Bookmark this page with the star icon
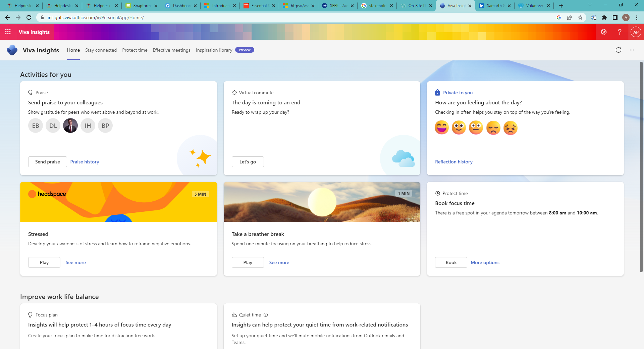 pos(580,17)
